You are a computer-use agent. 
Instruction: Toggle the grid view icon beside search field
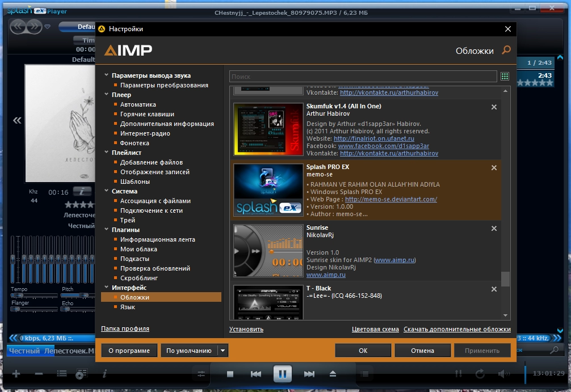coord(505,76)
